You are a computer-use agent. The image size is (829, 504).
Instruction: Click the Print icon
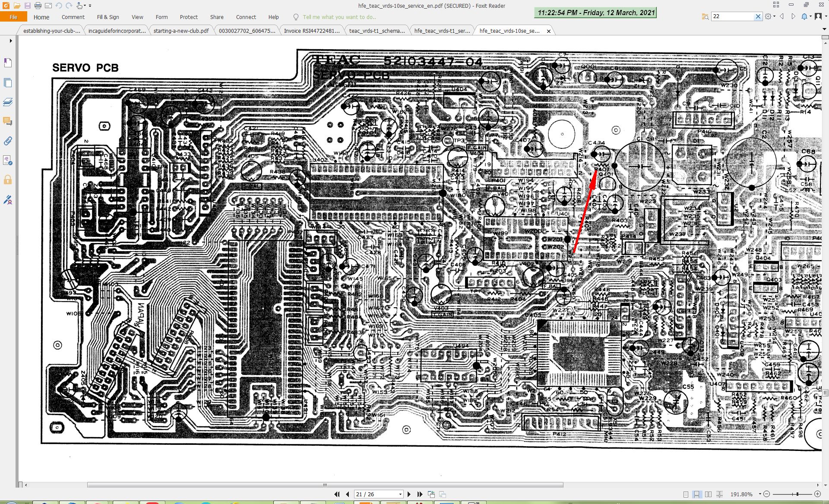(38, 6)
